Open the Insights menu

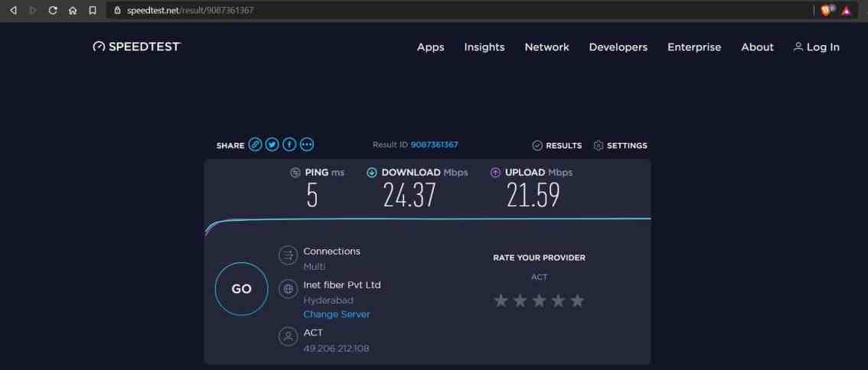[485, 47]
